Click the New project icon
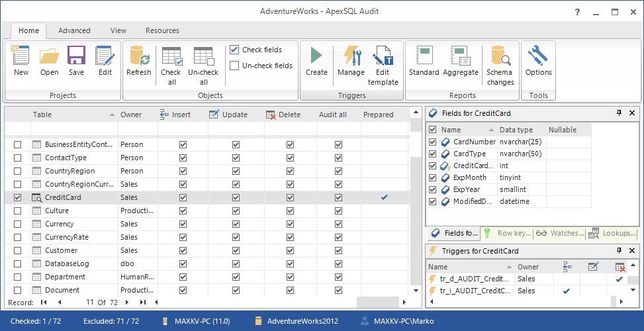Image resolution: width=644 pixels, height=331 pixels. 21,61
